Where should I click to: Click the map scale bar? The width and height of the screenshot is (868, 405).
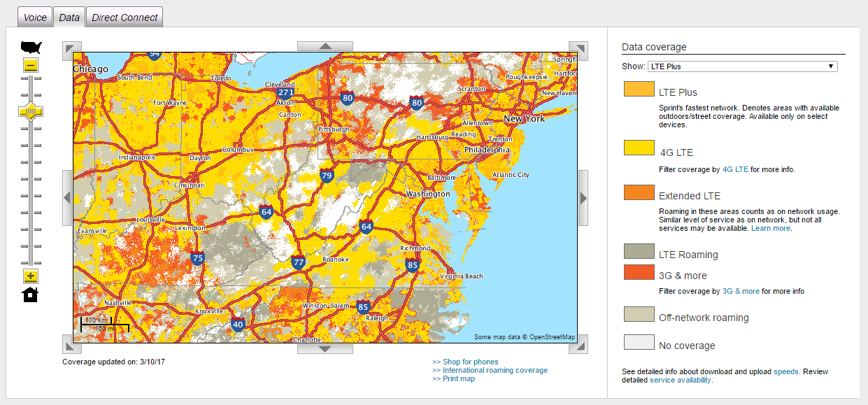click(x=105, y=324)
